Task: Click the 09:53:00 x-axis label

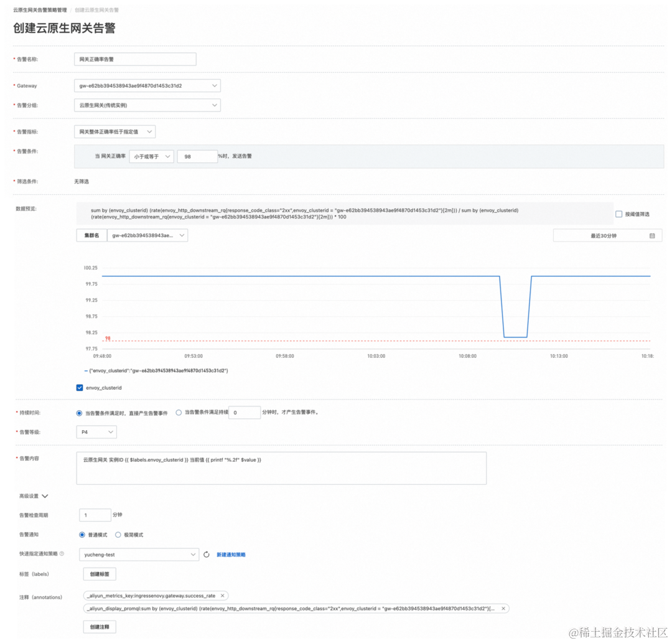Action: click(194, 356)
